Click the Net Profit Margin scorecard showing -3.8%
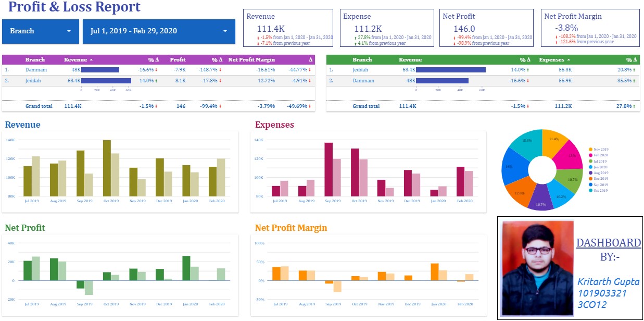Viewport: 644px width, 321px height. (590, 28)
